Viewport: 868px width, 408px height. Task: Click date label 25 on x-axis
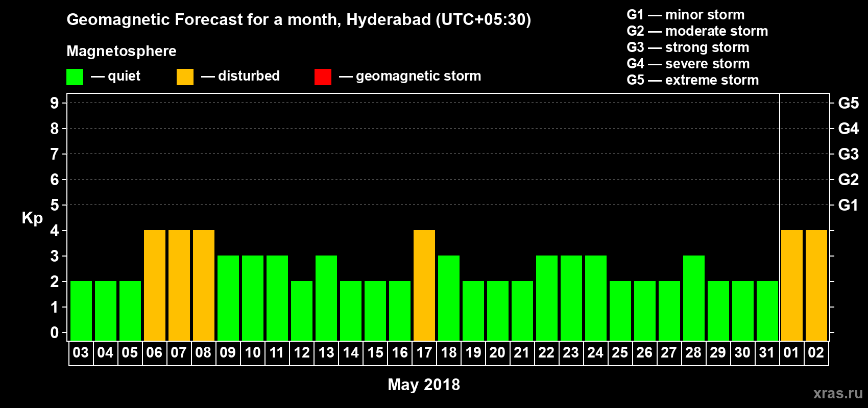[620, 352]
